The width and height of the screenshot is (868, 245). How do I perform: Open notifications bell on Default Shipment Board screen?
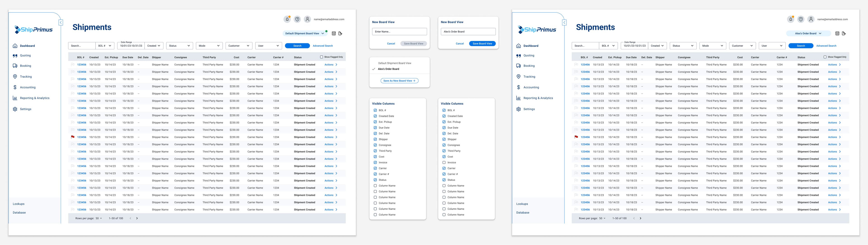coord(287,19)
